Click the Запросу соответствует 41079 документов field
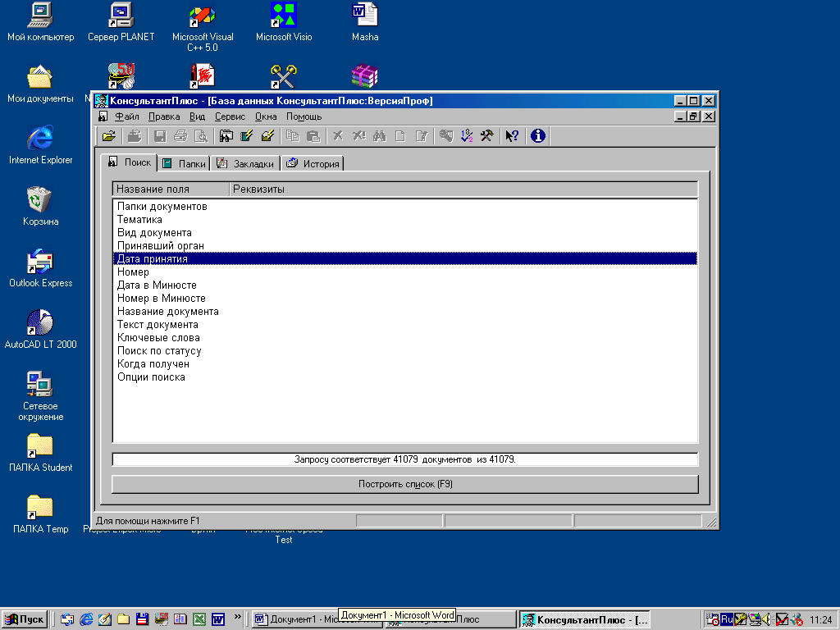The image size is (840, 630). [x=405, y=459]
